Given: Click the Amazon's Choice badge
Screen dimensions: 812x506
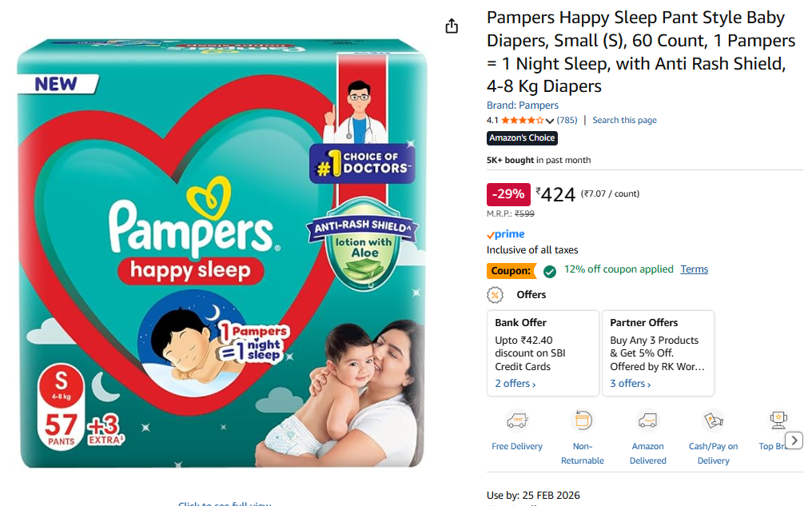Looking at the screenshot, I should click(x=522, y=137).
